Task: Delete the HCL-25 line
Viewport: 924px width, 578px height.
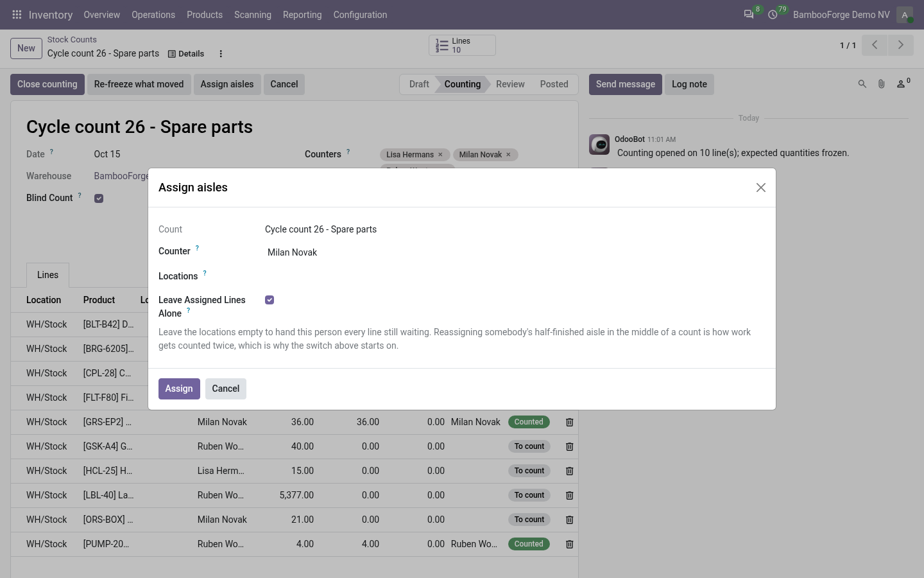Action: tap(569, 471)
